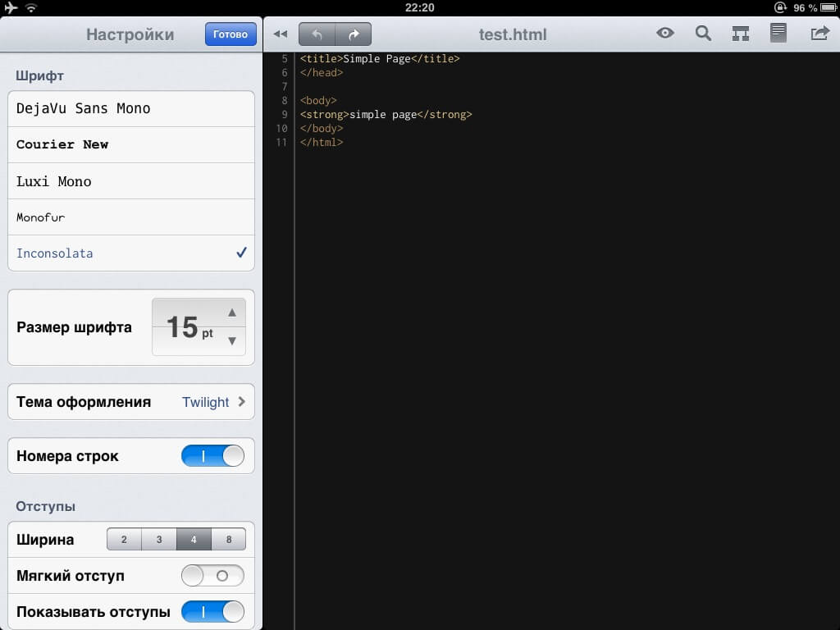Open Тема оформления theme selector
This screenshot has height=630, width=840.
click(131, 402)
